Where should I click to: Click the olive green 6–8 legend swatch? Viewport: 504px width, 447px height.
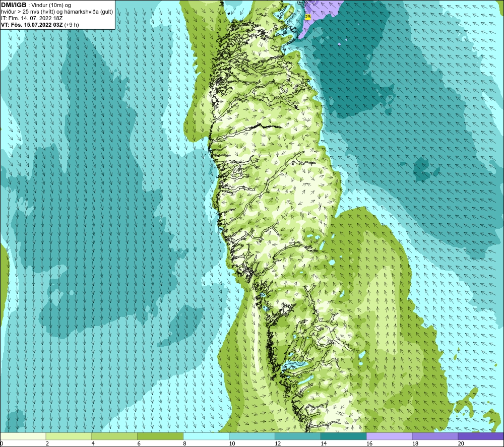coord(160,436)
